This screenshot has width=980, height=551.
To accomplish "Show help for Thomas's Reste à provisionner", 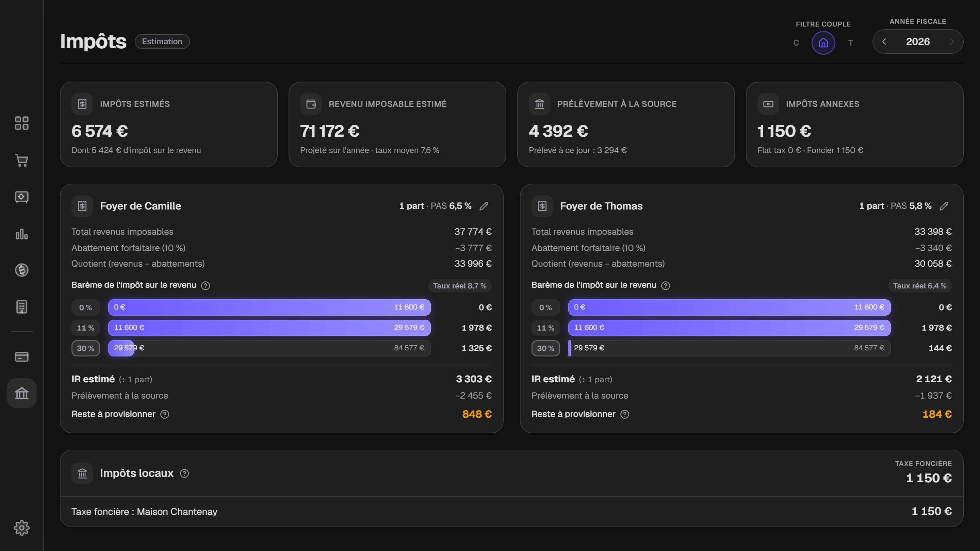I will click(x=625, y=415).
